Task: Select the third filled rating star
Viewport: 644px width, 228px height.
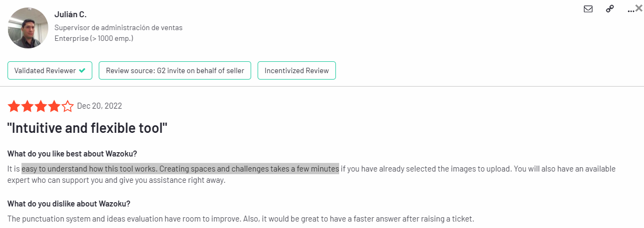Action: coord(40,106)
